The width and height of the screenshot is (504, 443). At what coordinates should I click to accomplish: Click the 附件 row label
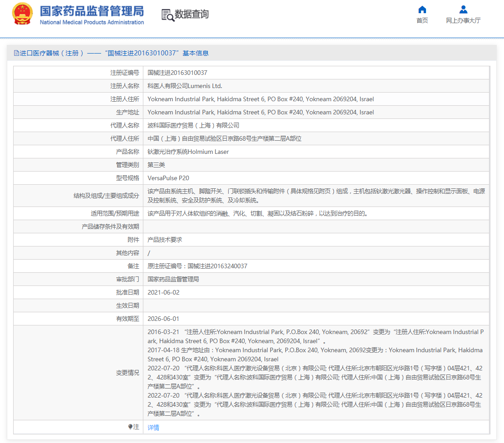(x=133, y=240)
